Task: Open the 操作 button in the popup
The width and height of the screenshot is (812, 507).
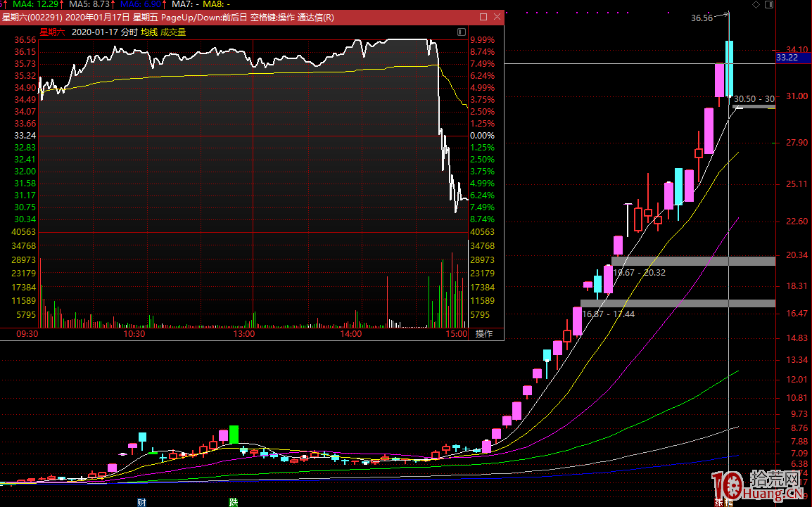Action: coord(484,334)
